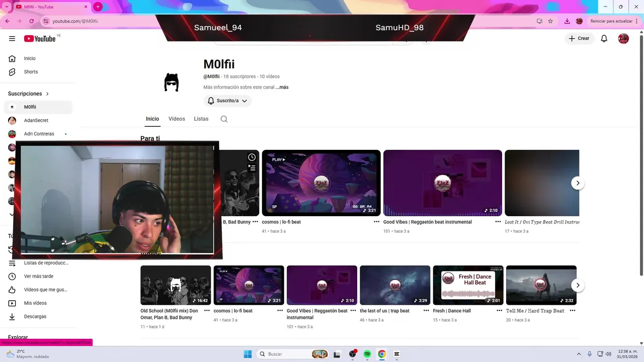Open M0lfii in subscriptions list
Screen dimensions: 644x362
[x=38, y=107]
